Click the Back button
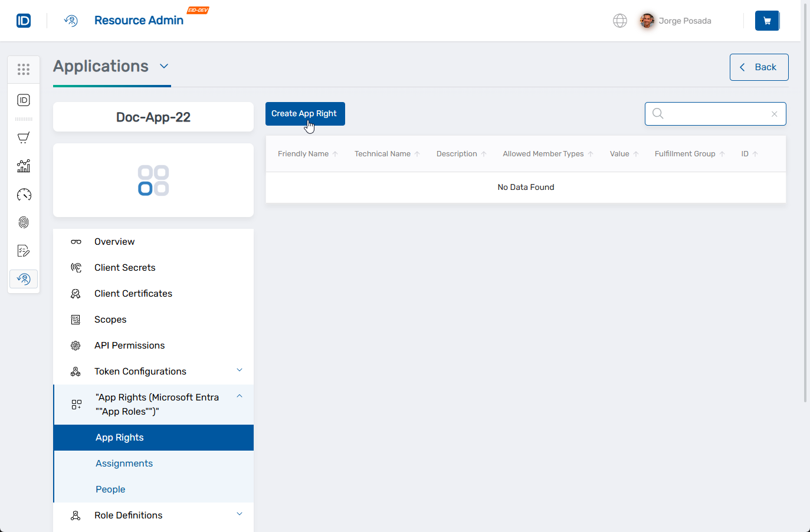This screenshot has height=532, width=810. [759, 67]
